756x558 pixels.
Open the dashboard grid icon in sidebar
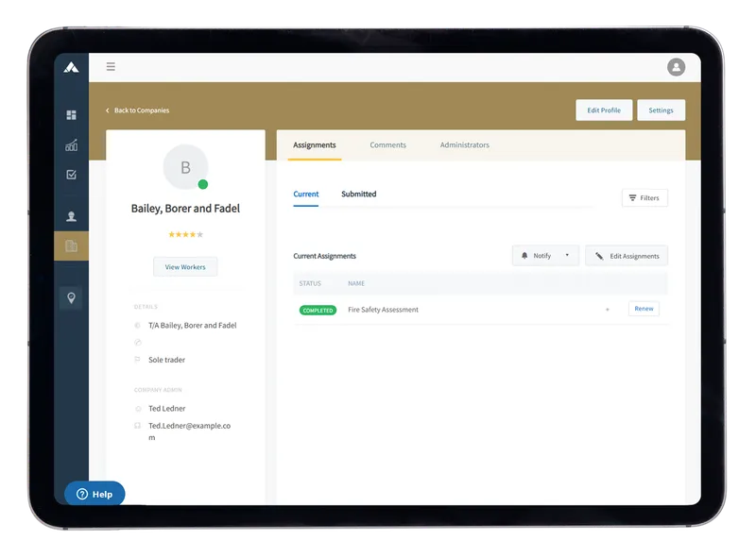71,115
